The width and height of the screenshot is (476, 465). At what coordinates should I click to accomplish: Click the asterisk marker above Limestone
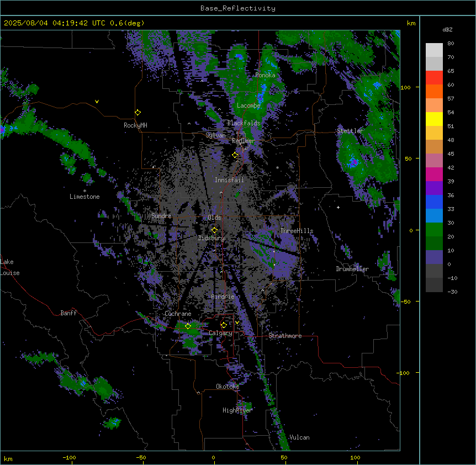coord(84,191)
